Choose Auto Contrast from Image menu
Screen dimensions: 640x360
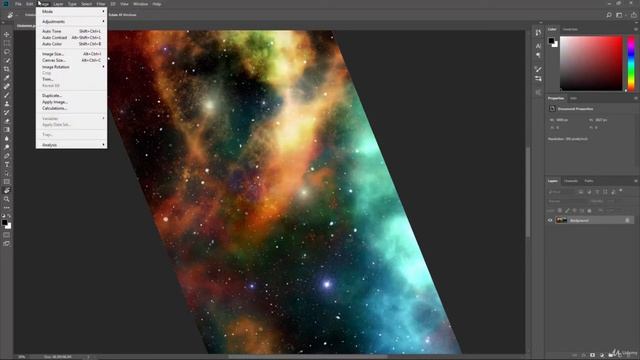click(x=71, y=38)
